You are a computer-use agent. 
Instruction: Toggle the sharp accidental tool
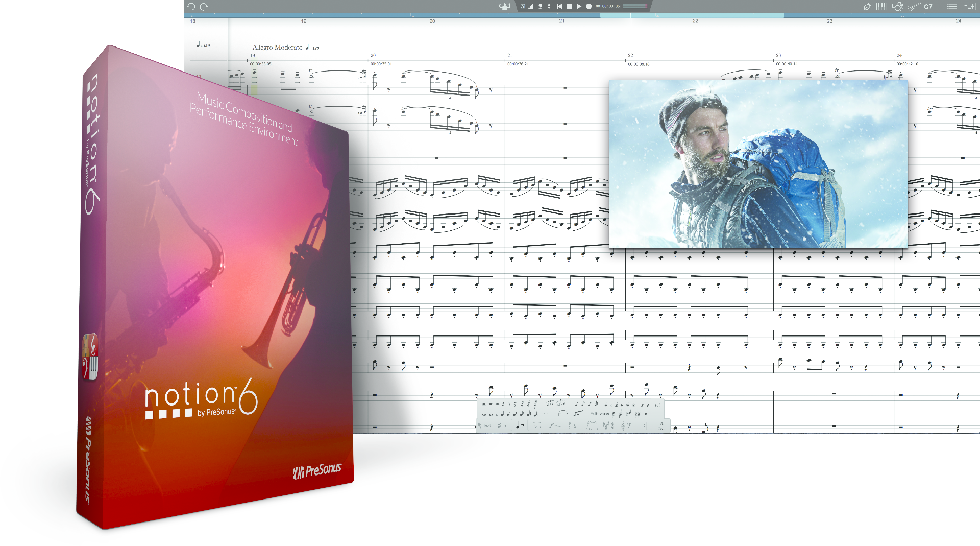(500, 425)
